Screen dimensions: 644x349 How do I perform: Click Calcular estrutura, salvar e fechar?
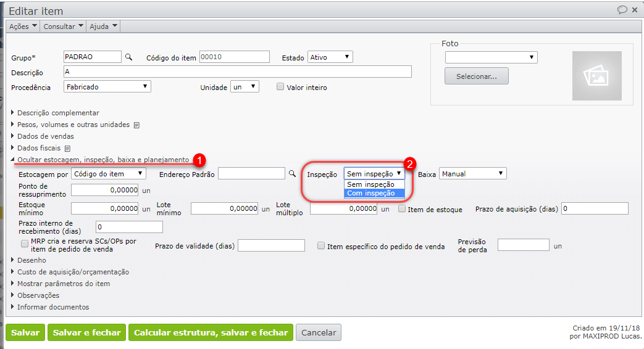(211, 332)
